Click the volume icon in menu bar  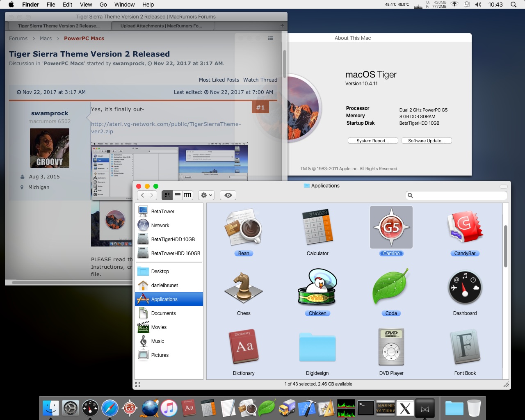point(478,5)
